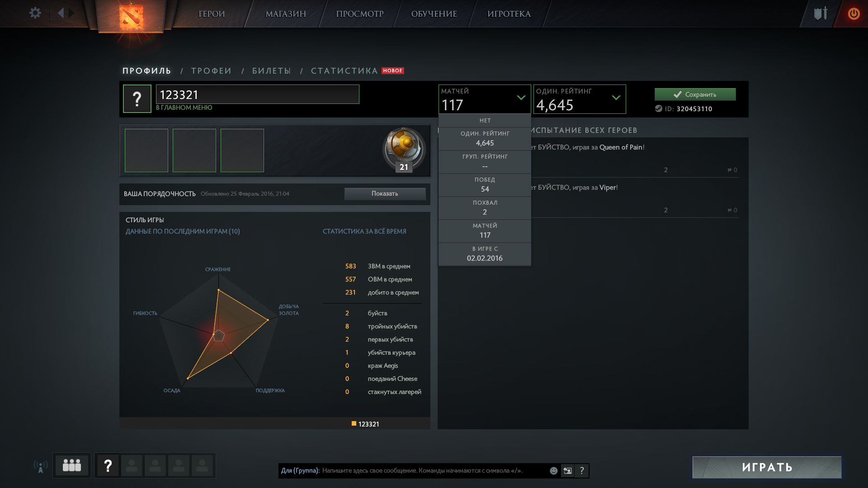Switch to the ТРОФЕИ tab
868x488 pixels.
pos(212,71)
